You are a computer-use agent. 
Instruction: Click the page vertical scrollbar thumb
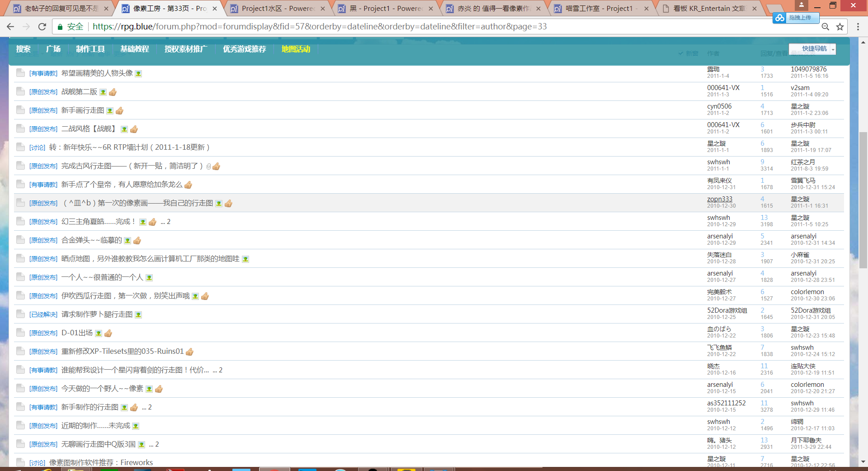(863, 199)
